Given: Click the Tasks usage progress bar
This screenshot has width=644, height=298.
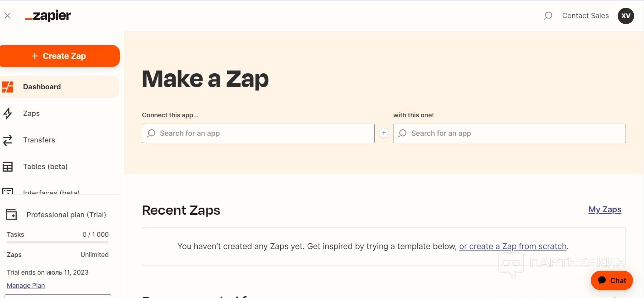Looking at the screenshot, I should coord(57,242).
